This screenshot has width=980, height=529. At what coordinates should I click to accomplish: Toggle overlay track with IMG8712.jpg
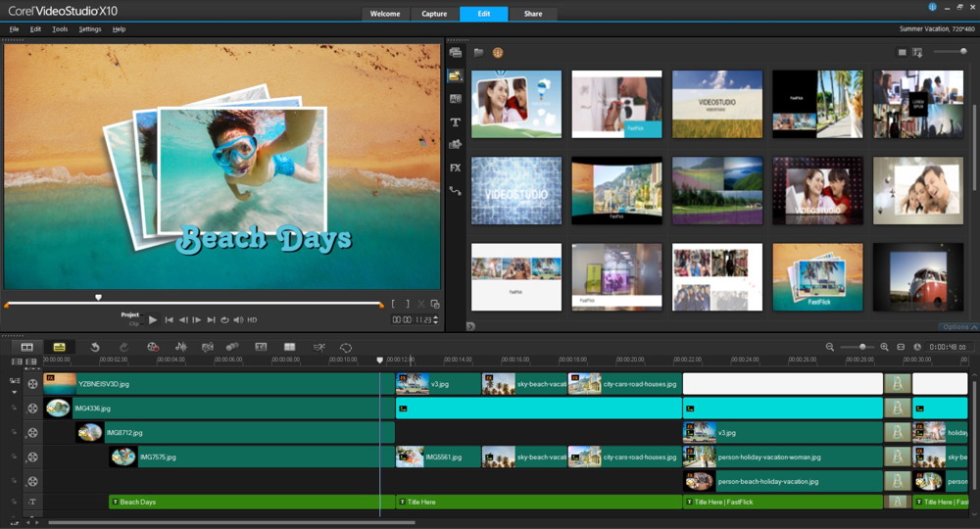click(32, 433)
